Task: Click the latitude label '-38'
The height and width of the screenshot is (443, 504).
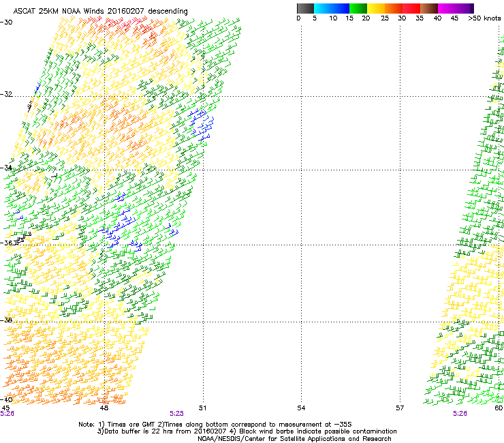Action: pyautogui.click(x=6, y=320)
